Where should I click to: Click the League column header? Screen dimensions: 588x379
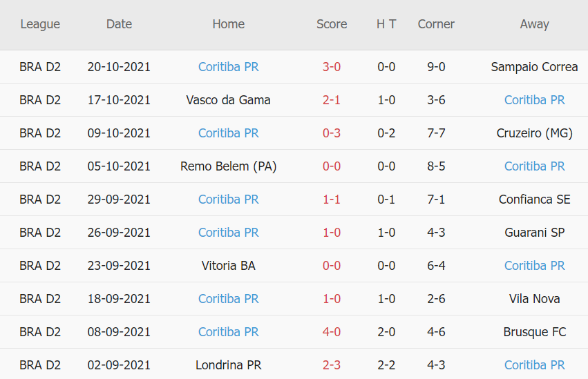40,24
